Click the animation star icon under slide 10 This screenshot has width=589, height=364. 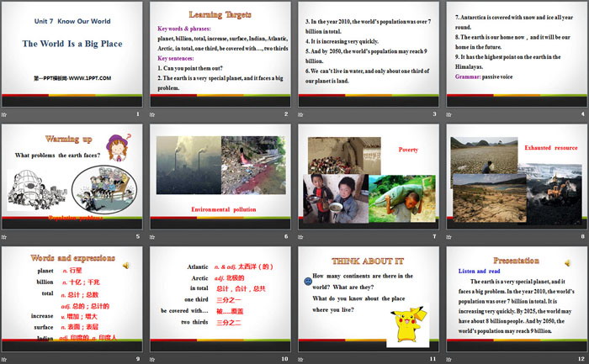[152, 359]
